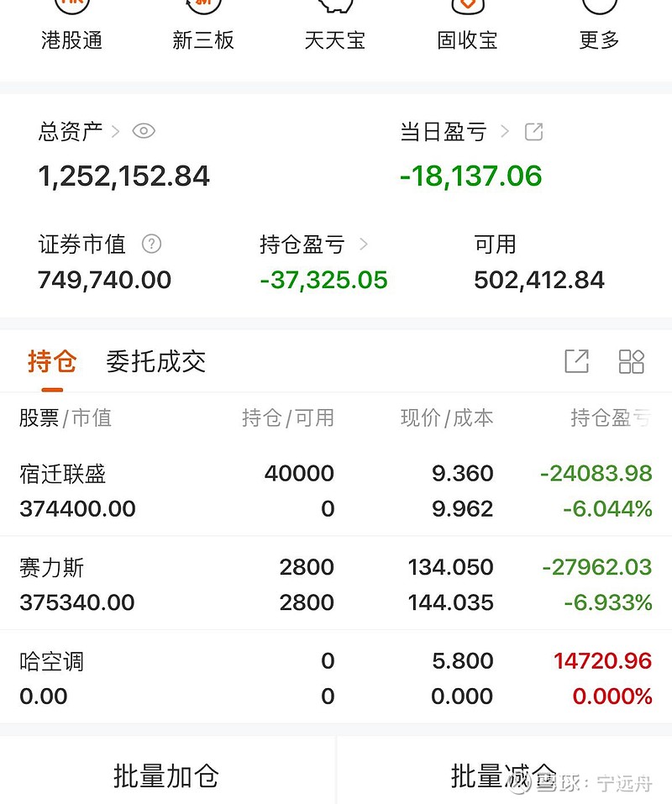Switch to the 委托成交 tab
The image size is (672, 804).
click(x=155, y=362)
